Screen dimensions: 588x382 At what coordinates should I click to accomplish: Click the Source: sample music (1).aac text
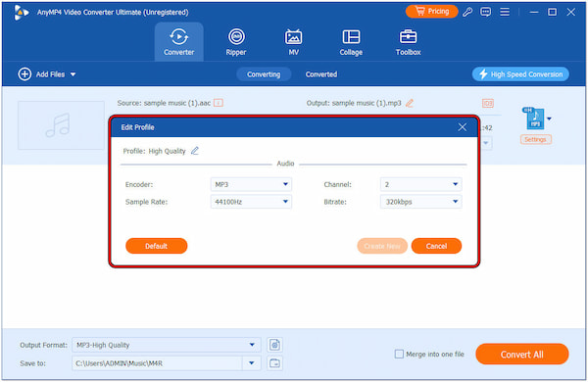coord(164,103)
